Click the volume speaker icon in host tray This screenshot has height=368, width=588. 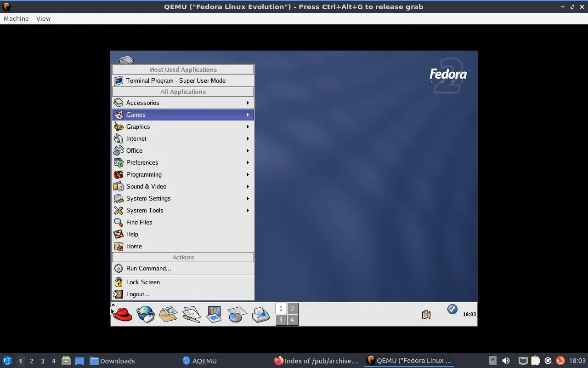click(506, 361)
